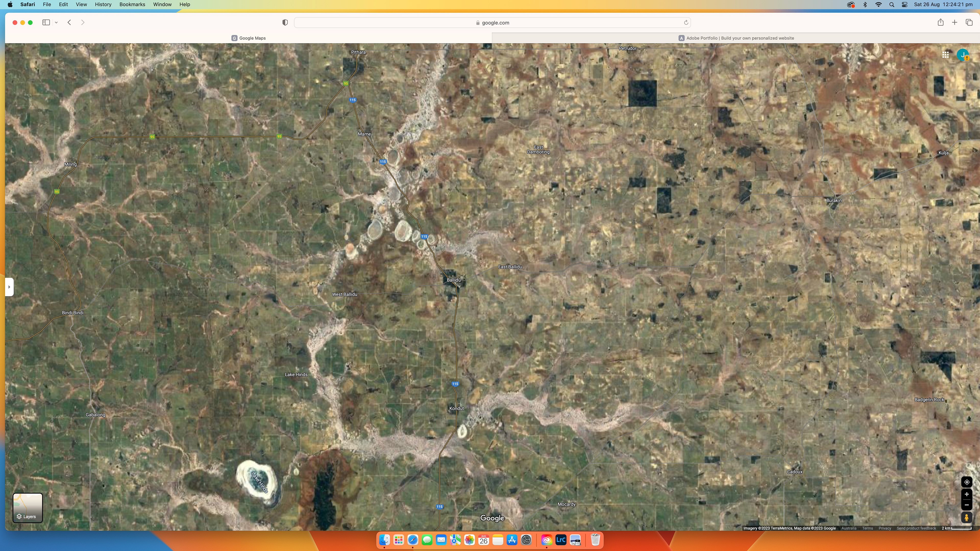The image size is (980, 551).
Task: Open the Safari privacy report shield
Action: [x=285, y=22]
